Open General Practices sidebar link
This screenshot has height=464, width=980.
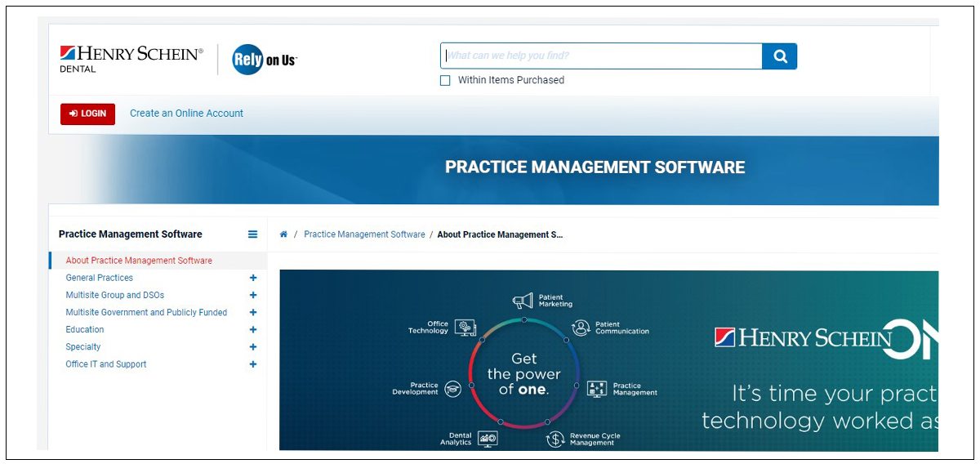click(100, 278)
